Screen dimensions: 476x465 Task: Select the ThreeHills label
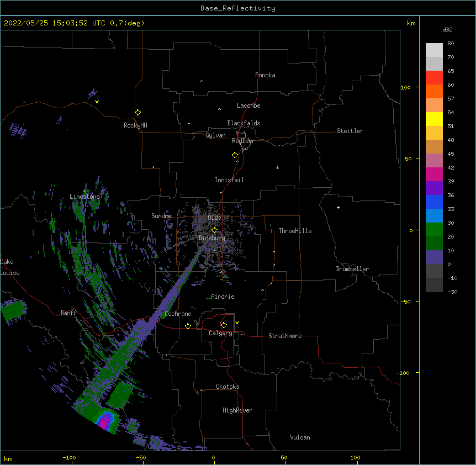click(295, 231)
